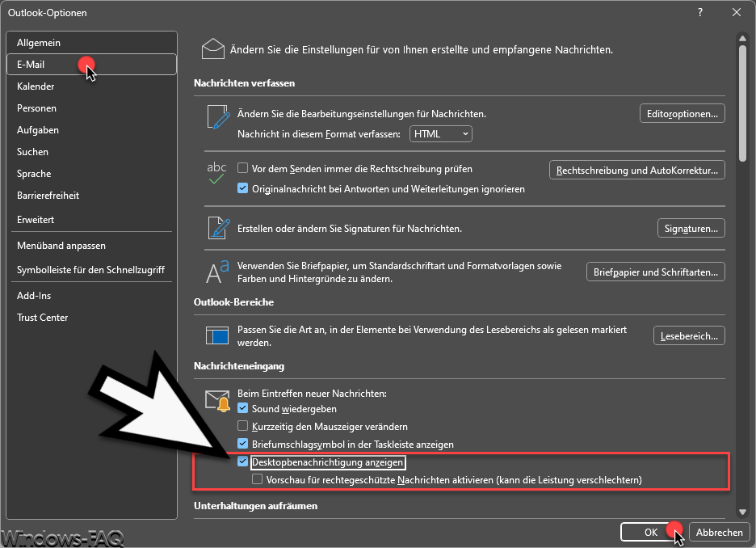
Task: Click the 'Abbrechen' button
Action: click(719, 532)
